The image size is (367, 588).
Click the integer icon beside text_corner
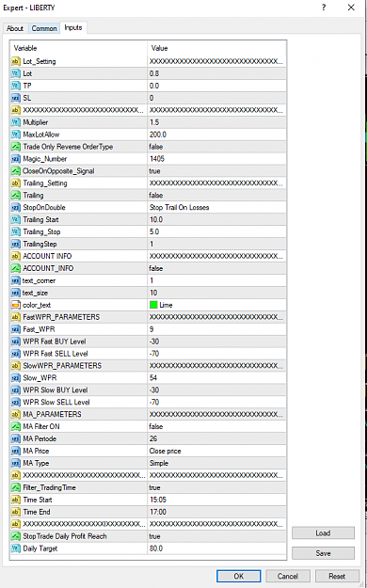16,280
